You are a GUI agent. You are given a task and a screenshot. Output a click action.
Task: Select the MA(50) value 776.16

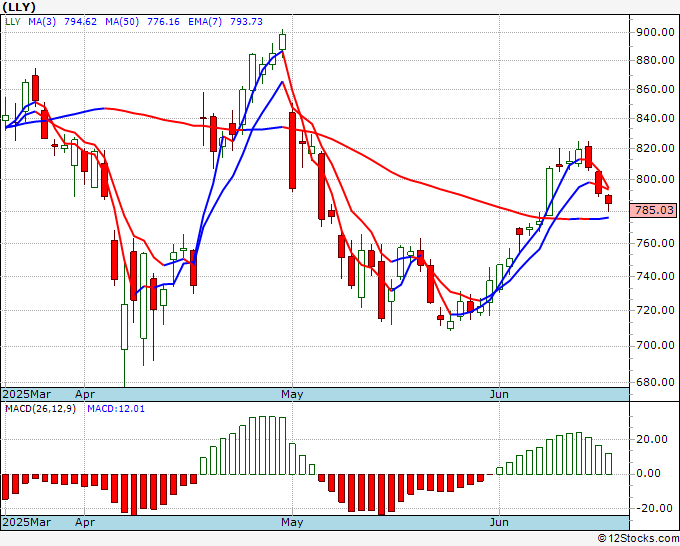[x=163, y=22]
